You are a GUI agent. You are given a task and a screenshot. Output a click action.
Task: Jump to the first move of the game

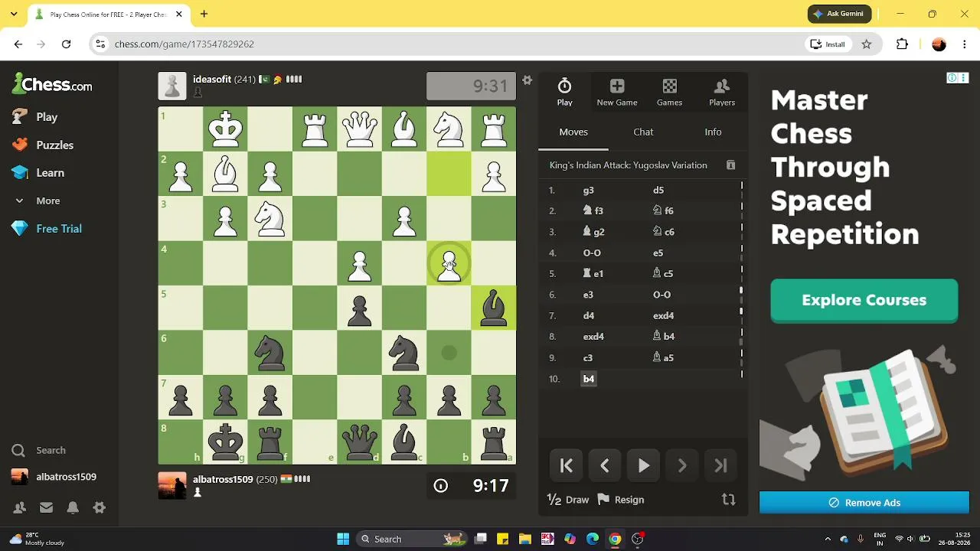pyautogui.click(x=567, y=465)
